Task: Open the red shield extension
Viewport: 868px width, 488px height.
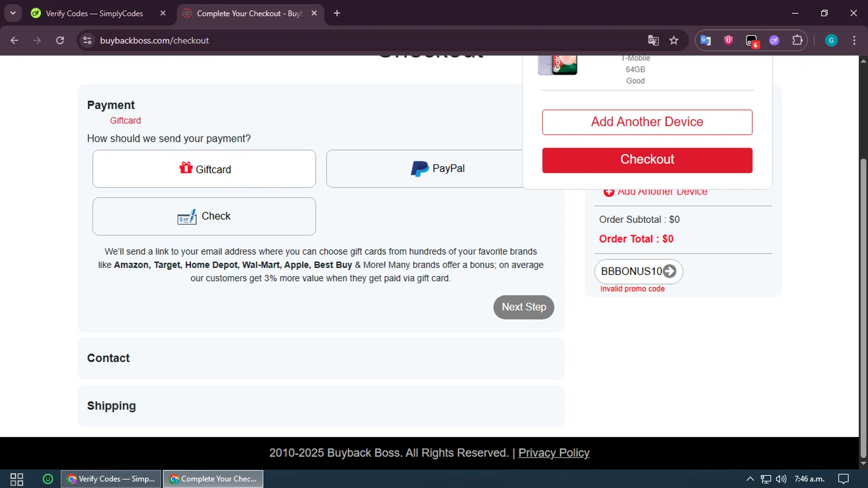Action: point(729,41)
